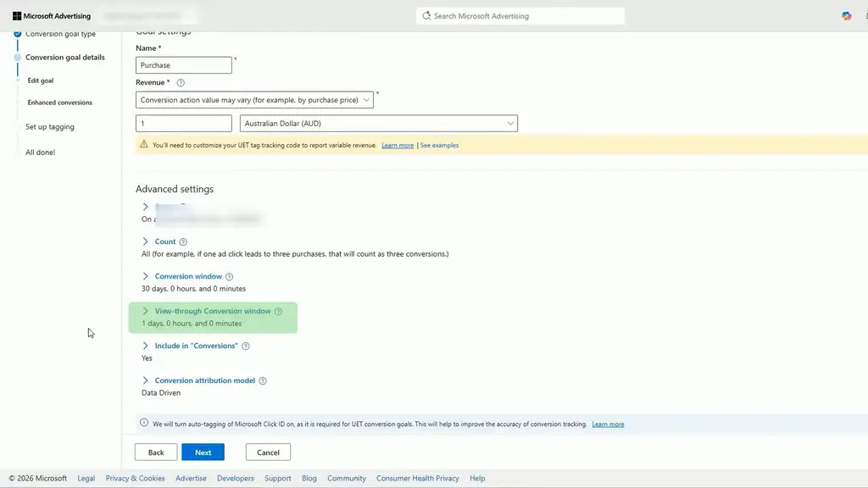The image size is (868, 488).
Task: Open Conversion attribution model help icon
Action: (x=263, y=380)
